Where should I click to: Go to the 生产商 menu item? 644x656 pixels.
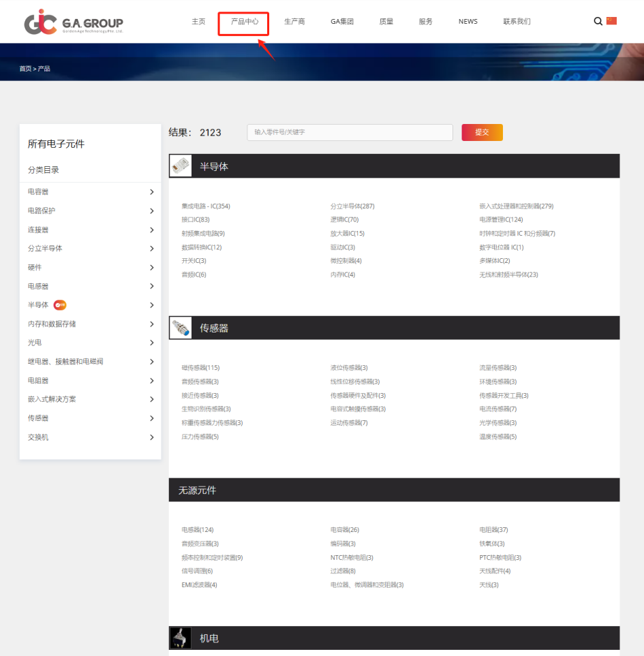click(294, 22)
